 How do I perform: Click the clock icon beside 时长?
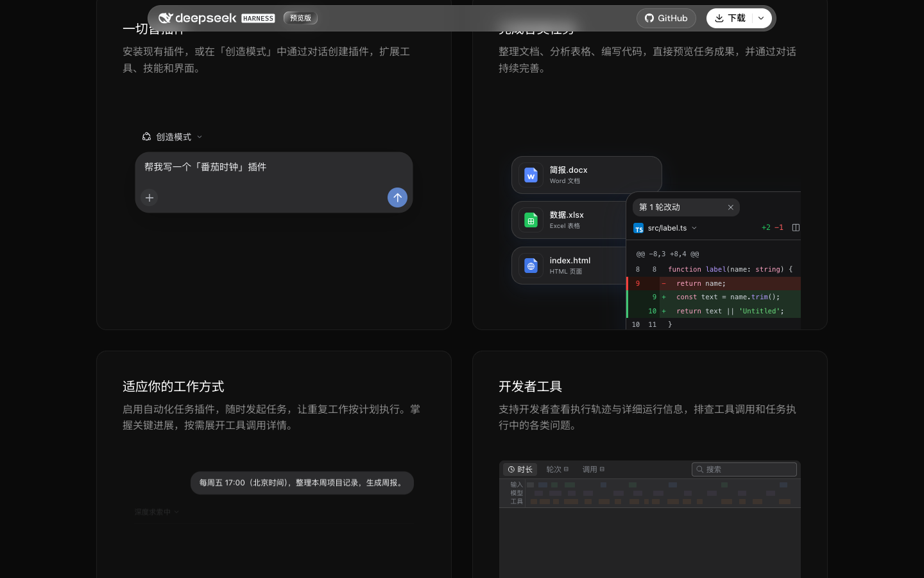click(511, 469)
